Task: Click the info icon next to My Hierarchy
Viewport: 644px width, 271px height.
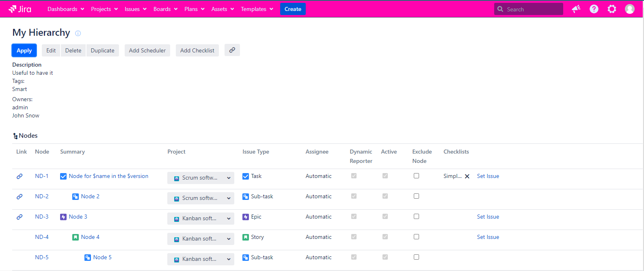Action: [x=78, y=33]
